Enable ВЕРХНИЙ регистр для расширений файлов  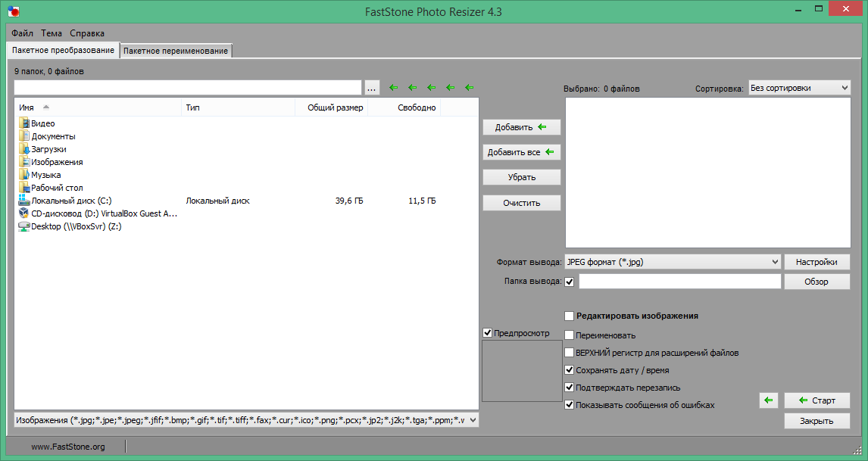pos(569,353)
